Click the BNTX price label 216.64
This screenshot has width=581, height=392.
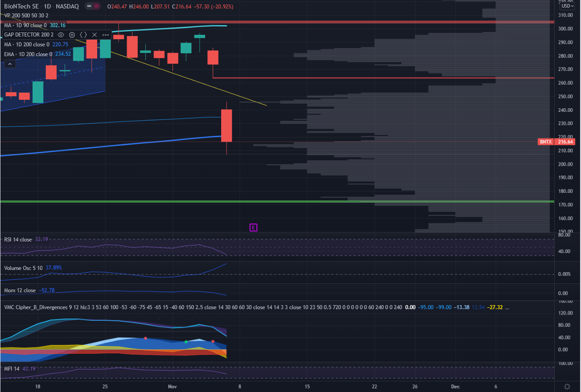pyautogui.click(x=556, y=142)
